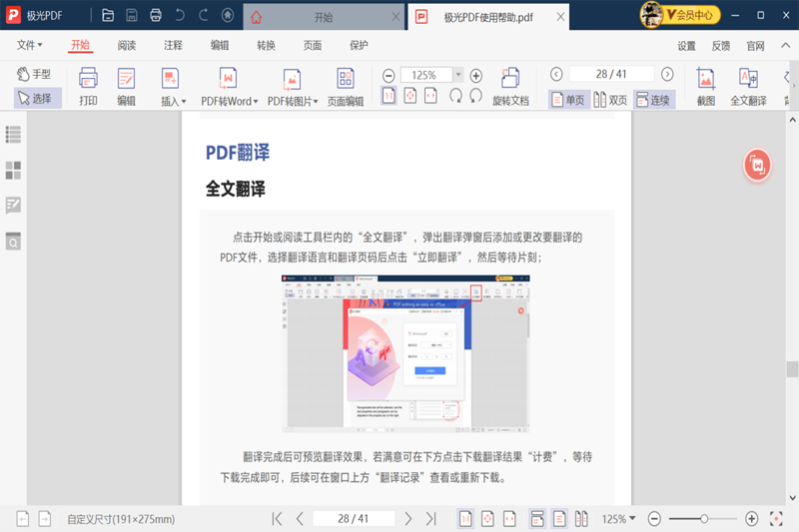Click the save icon in title bar
799x532 pixels.
pos(131,16)
